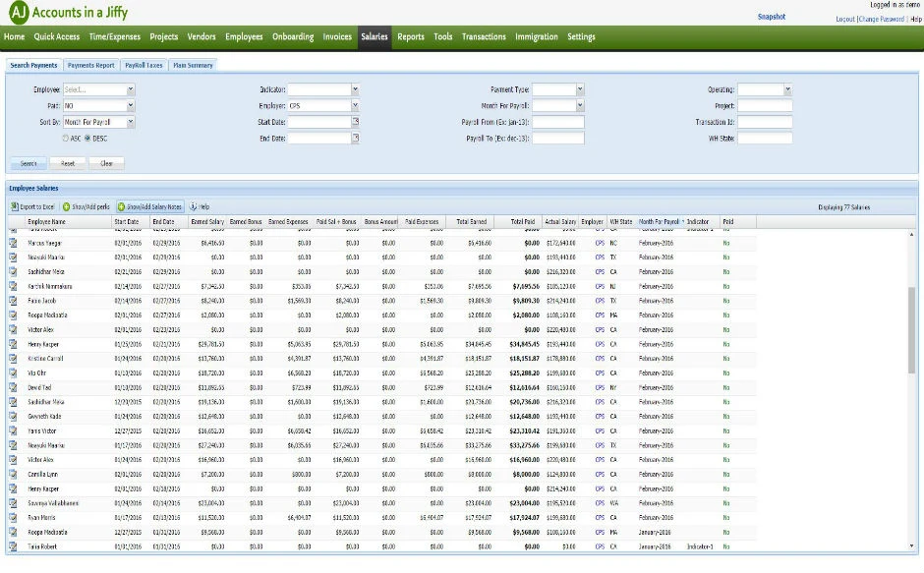Click the Reset button
Screen dimensions: 924x573
(x=68, y=163)
